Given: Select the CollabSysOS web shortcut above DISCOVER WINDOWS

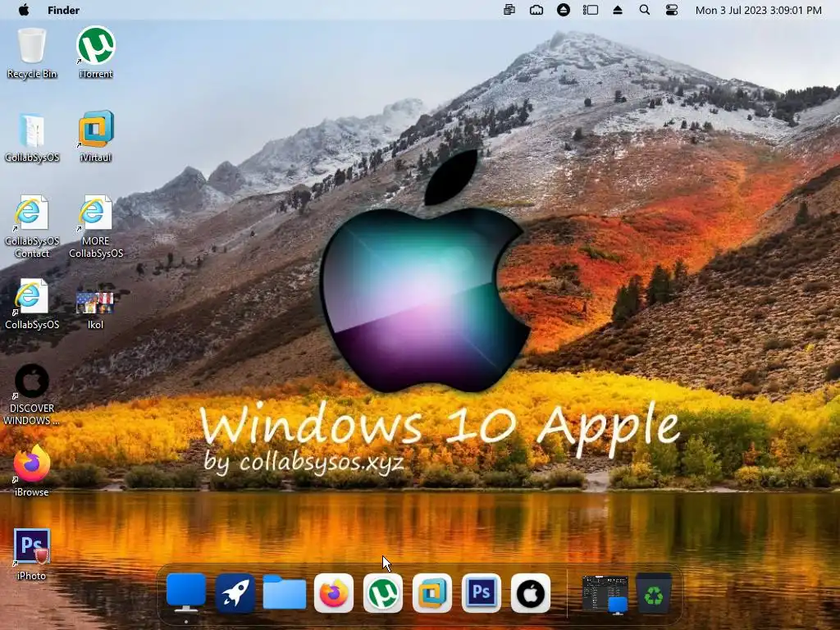Looking at the screenshot, I should (x=32, y=304).
